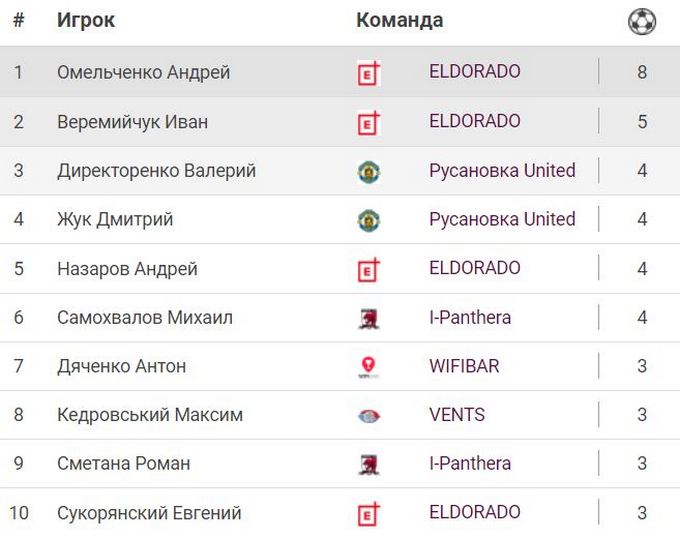
Task: Click Русановка United crest beside Жук Дмитрий
Action: pyautogui.click(x=369, y=220)
